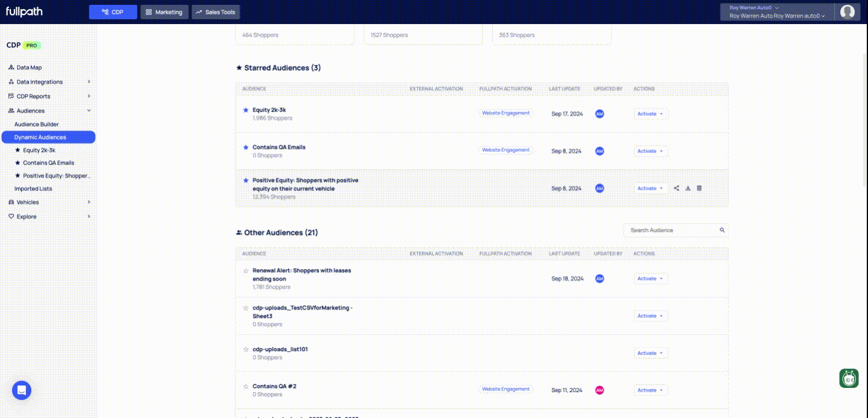Viewport: 868px width, 418px height.
Task: Open the chat support bubble
Action: (22, 390)
